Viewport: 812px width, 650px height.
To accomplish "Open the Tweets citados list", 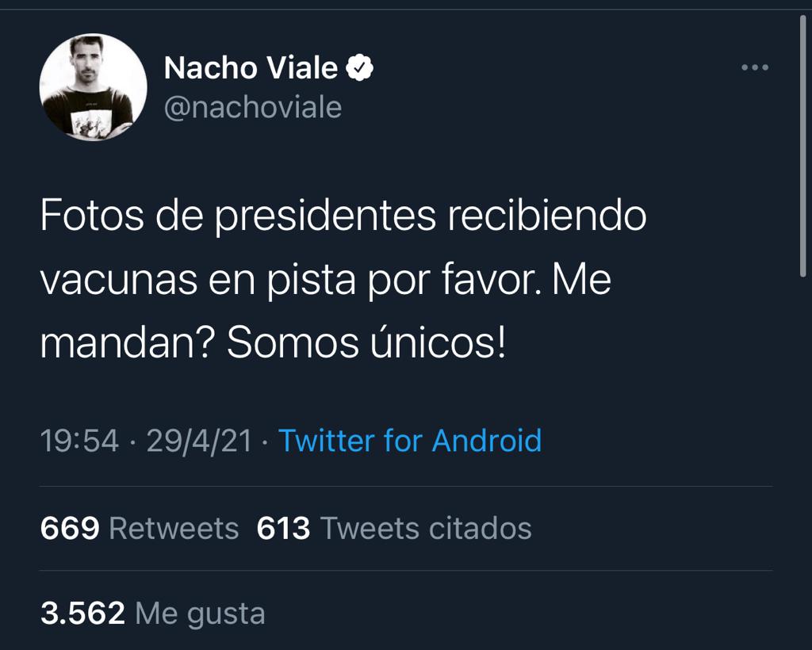I will pyautogui.click(x=425, y=528).
